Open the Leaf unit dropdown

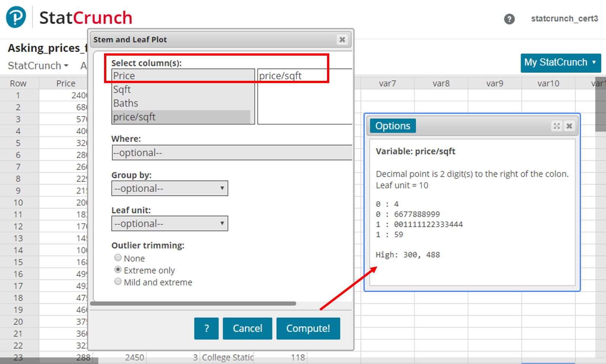[170, 223]
